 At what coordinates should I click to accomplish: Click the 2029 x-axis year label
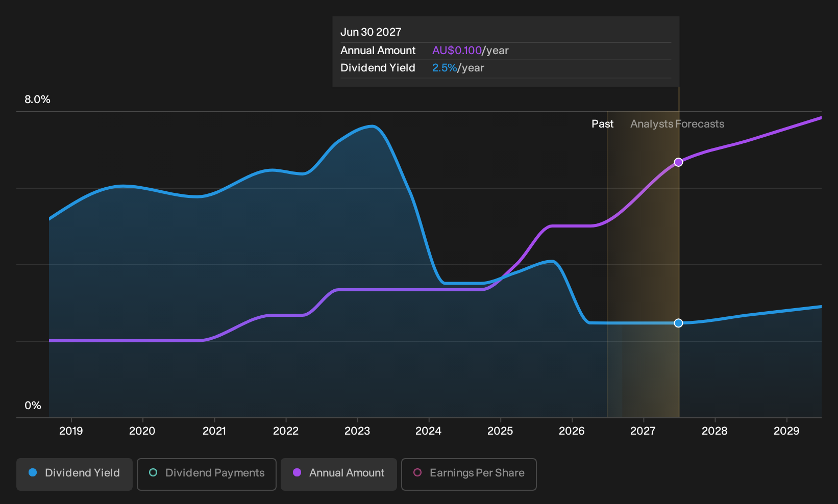(786, 431)
